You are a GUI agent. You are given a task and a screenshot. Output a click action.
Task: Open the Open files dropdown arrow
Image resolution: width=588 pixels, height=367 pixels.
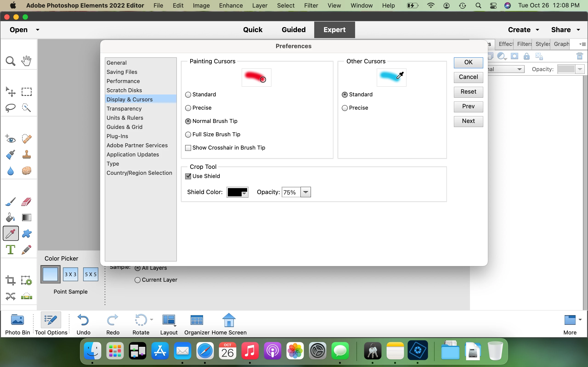[x=38, y=30]
